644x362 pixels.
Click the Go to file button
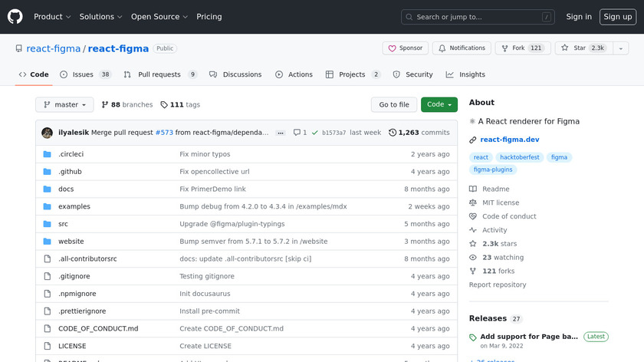[394, 104]
